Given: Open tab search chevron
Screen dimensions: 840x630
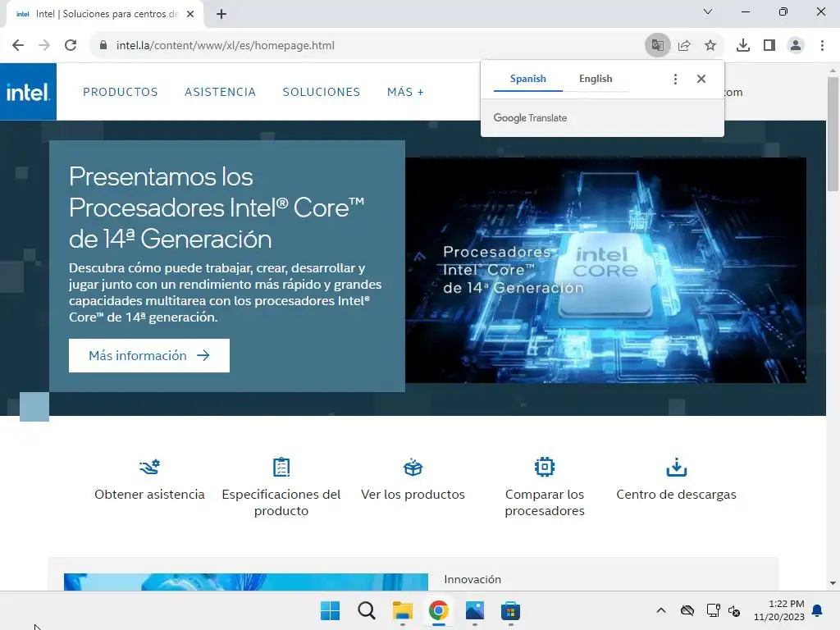Looking at the screenshot, I should [708, 11].
